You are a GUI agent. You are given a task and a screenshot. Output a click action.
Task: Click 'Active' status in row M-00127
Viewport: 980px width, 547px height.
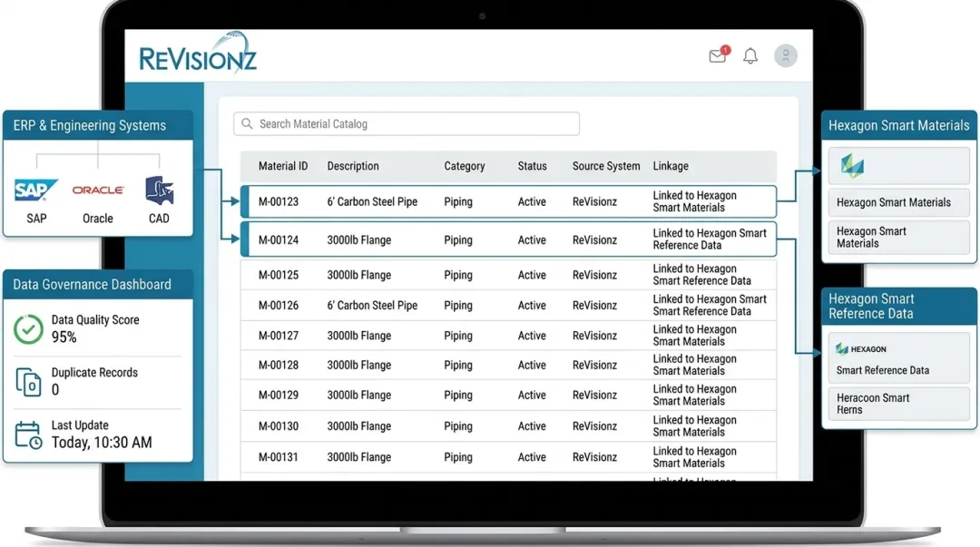pos(532,335)
